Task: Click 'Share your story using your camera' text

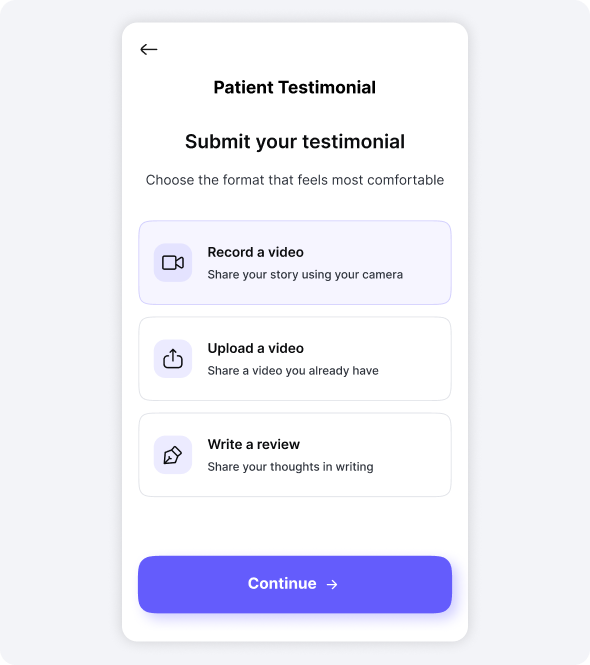Action: [x=305, y=274]
